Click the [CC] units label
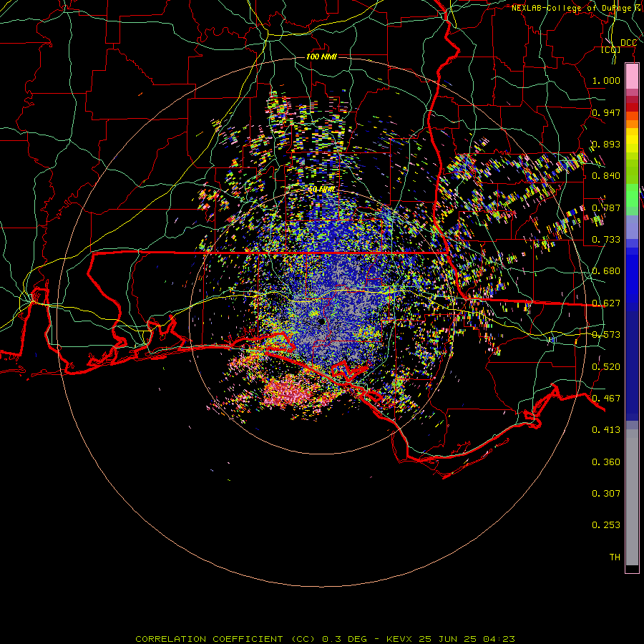This screenshot has width=644, height=644. pyautogui.click(x=610, y=50)
